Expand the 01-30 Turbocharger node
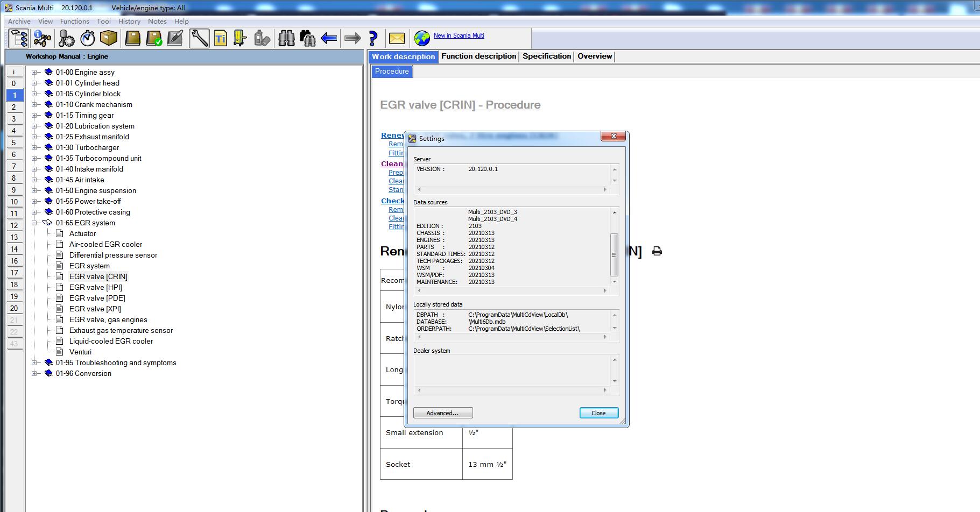 coord(34,147)
